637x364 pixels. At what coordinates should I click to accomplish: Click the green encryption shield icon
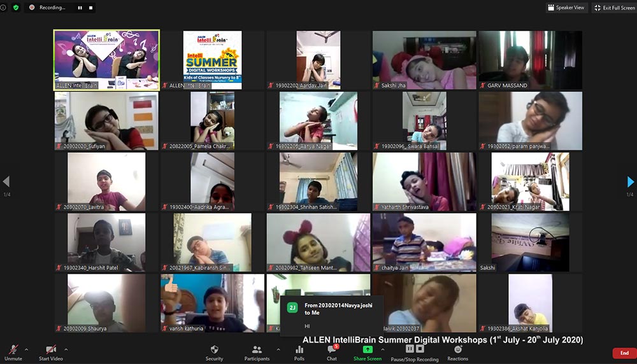pos(16,7)
